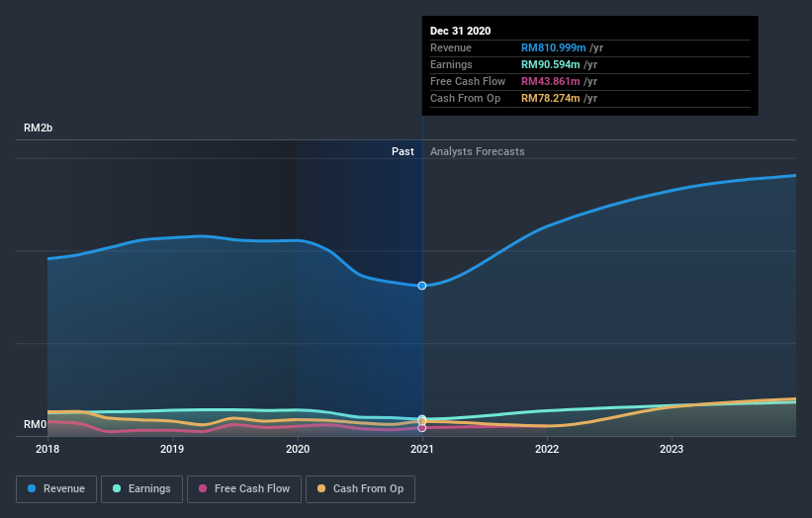Image resolution: width=812 pixels, height=518 pixels.
Task: Click the Revenue row label in tooltip
Action: click(451, 47)
